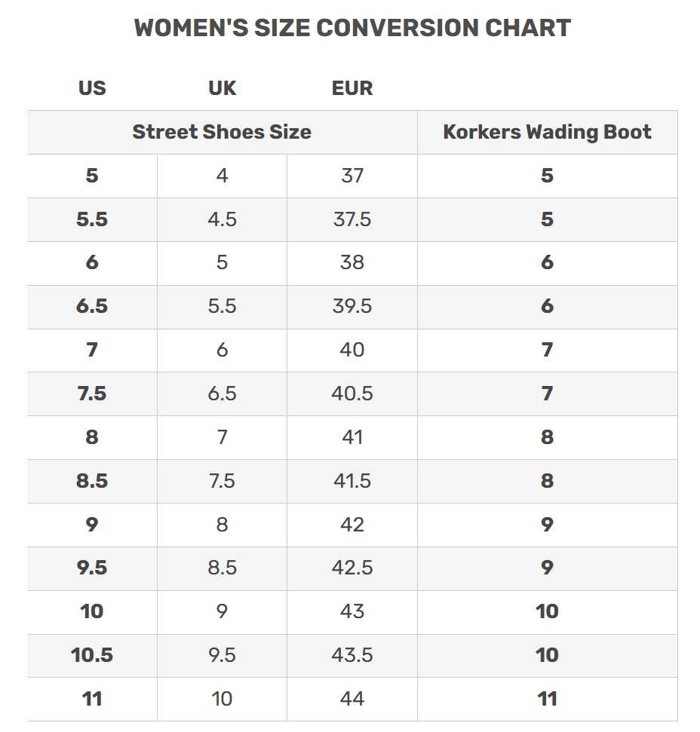
Task: Select the EUR 37.5 cell
Action: tap(352, 219)
